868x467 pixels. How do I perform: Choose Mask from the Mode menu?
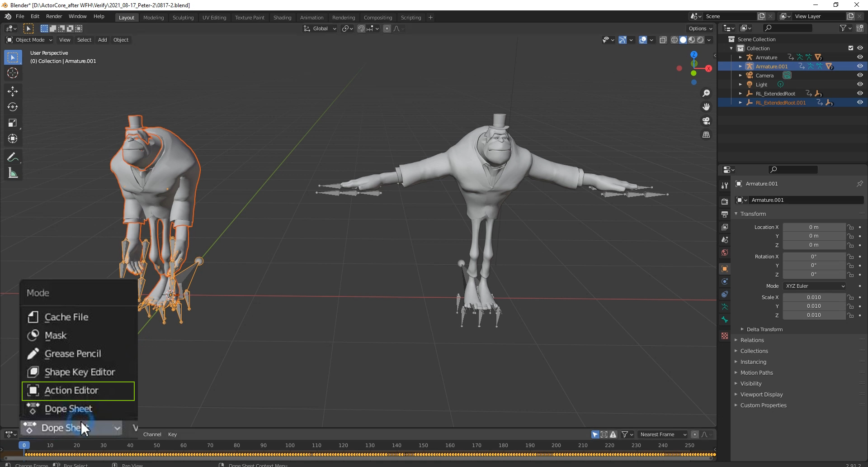pos(78,335)
